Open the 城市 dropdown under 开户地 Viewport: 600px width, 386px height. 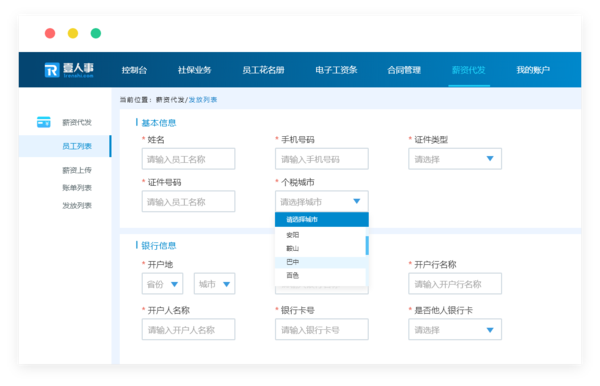[x=214, y=284]
